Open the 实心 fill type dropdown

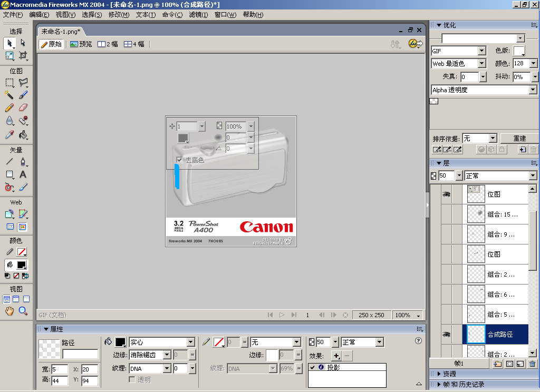[191, 342]
